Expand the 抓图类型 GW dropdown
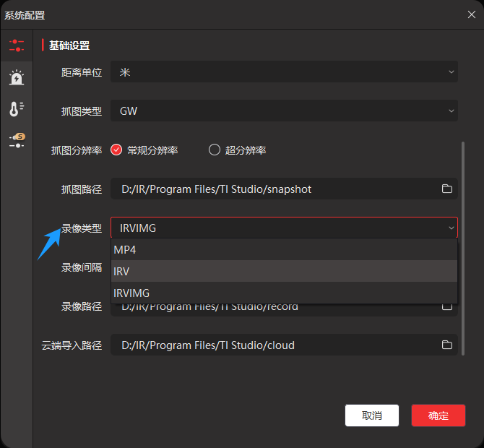 [284, 111]
